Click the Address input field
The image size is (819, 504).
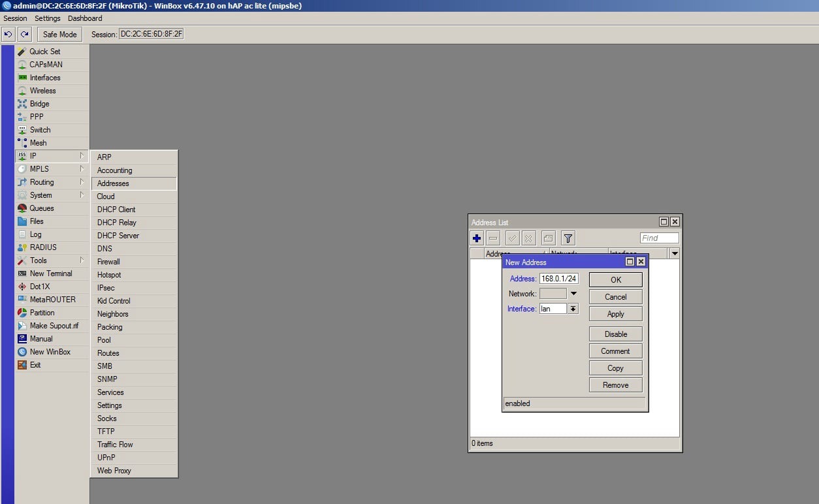[558, 279]
